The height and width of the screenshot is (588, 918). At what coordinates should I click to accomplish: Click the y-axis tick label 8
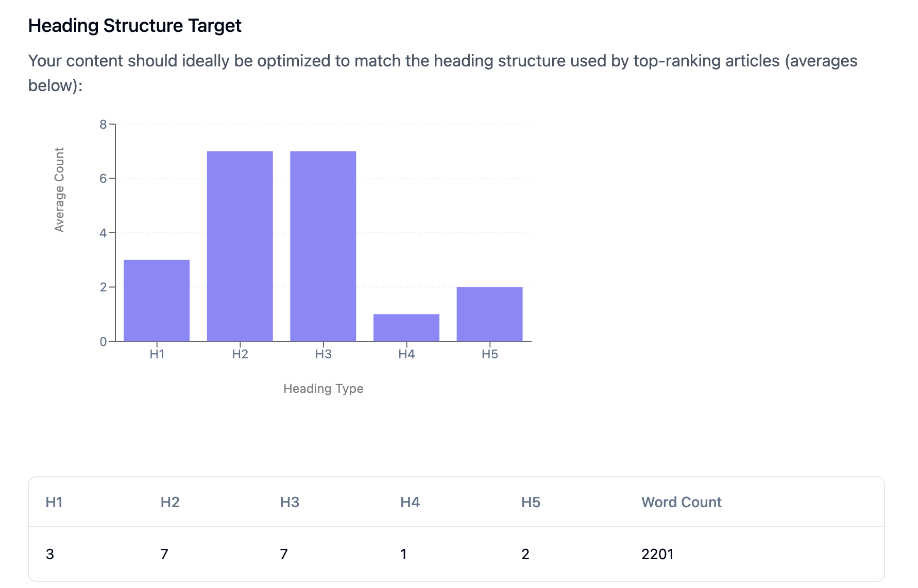(104, 125)
